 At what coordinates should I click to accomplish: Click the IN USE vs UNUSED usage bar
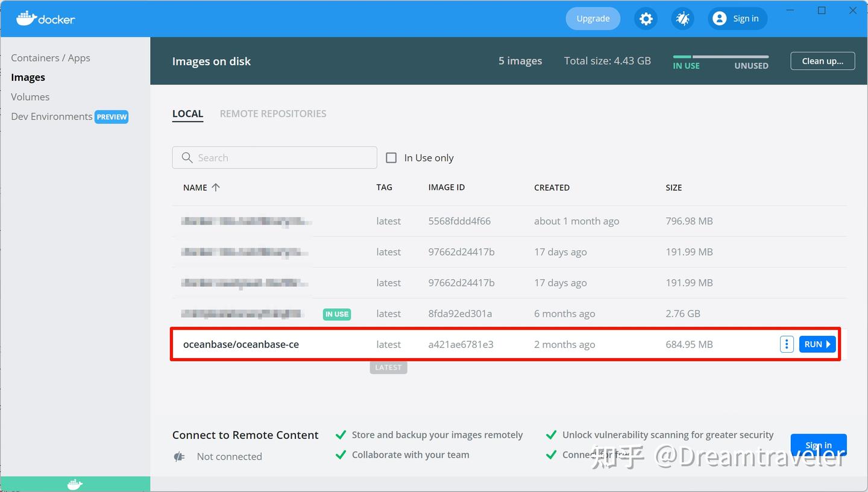click(720, 57)
